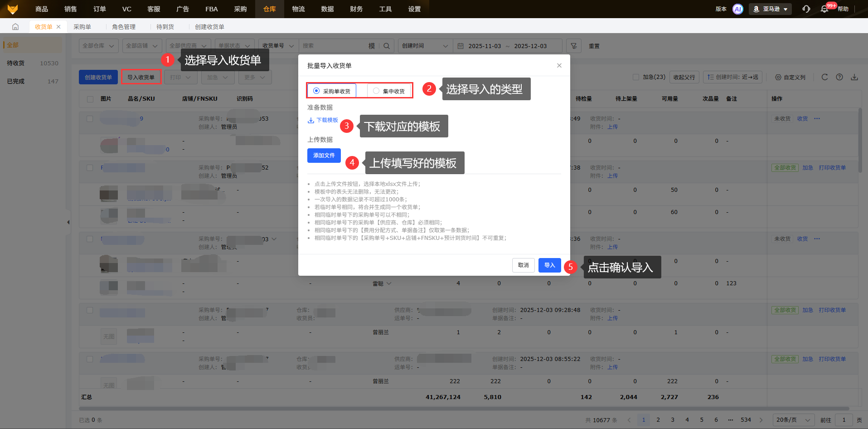Click the sort icon 创建时间: 近→远
868x429 pixels.
[x=732, y=77]
